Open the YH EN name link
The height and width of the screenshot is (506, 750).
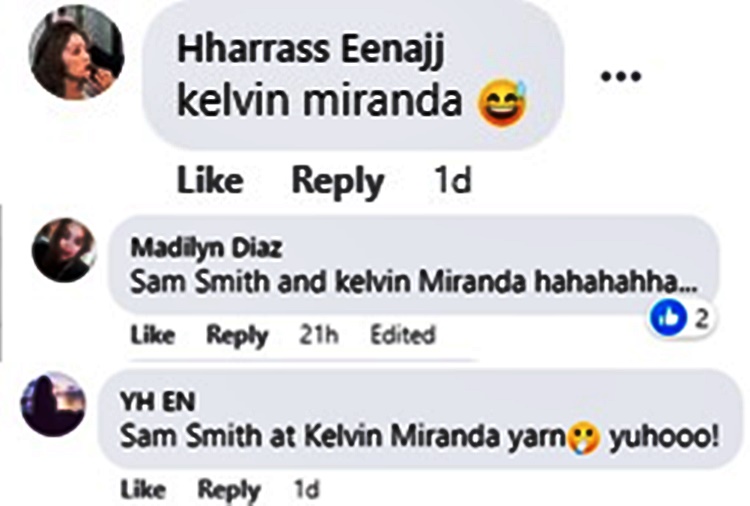(x=158, y=401)
